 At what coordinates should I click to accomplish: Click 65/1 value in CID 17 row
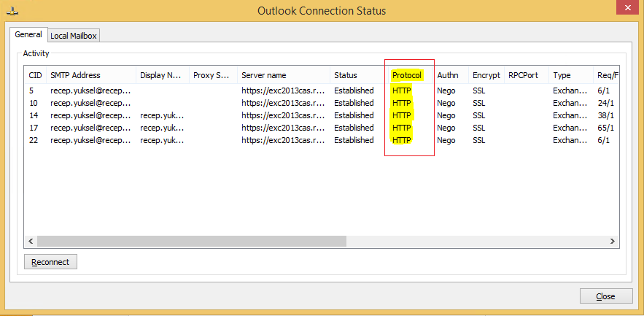point(606,128)
